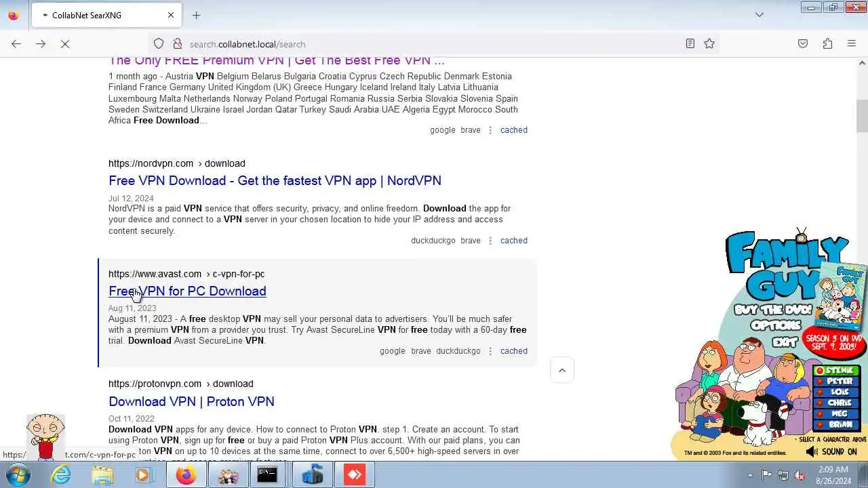Open the Save to Pocket icon
The width and height of the screenshot is (868, 488).
click(803, 44)
